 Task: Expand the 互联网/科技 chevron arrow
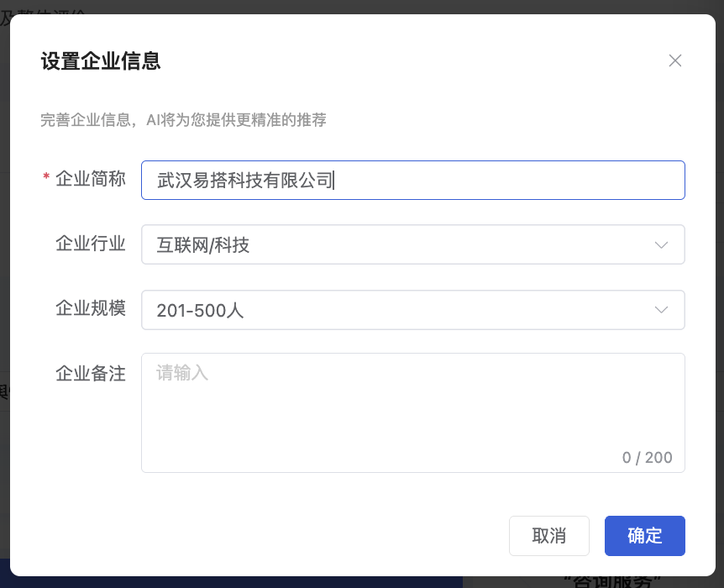pos(661,244)
